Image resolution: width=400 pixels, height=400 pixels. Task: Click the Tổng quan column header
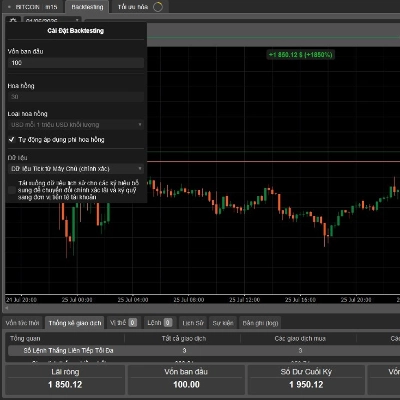pyautogui.click(x=25, y=339)
